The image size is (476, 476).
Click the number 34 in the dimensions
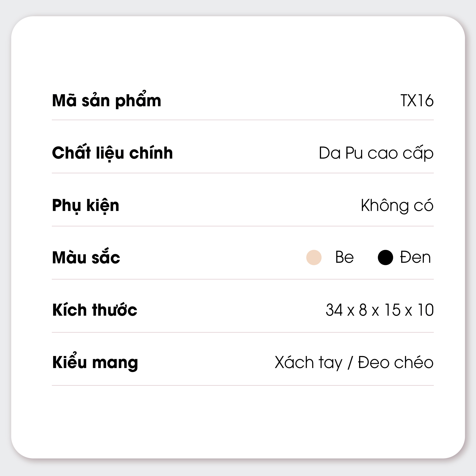[x=334, y=310]
